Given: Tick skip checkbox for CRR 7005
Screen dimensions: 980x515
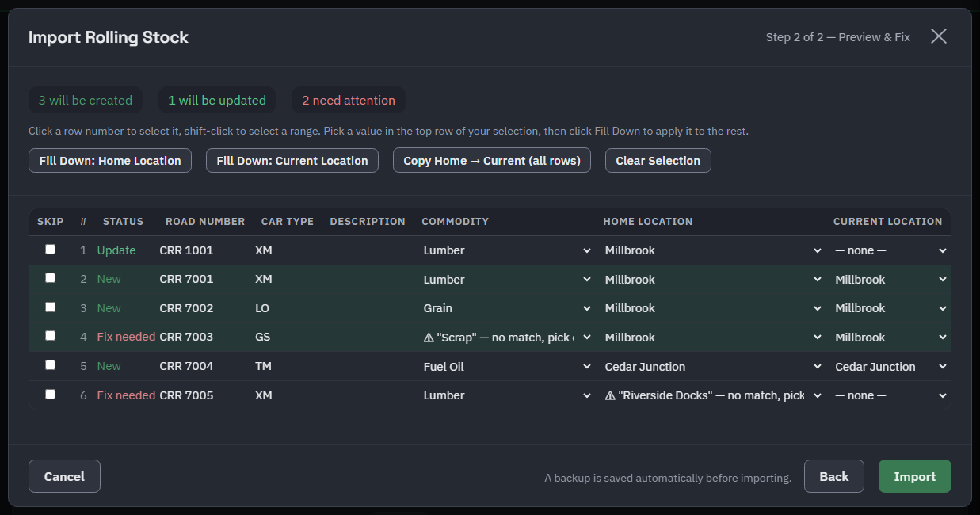Looking at the screenshot, I should [x=51, y=395].
